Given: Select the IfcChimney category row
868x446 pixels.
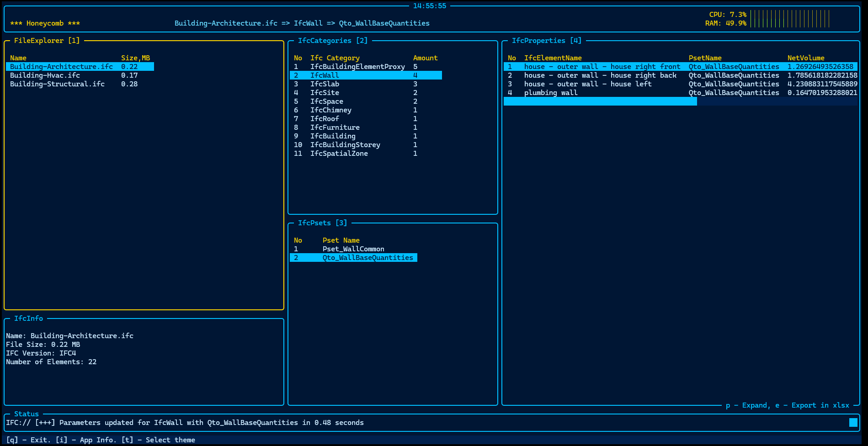Looking at the screenshot, I should pos(366,110).
